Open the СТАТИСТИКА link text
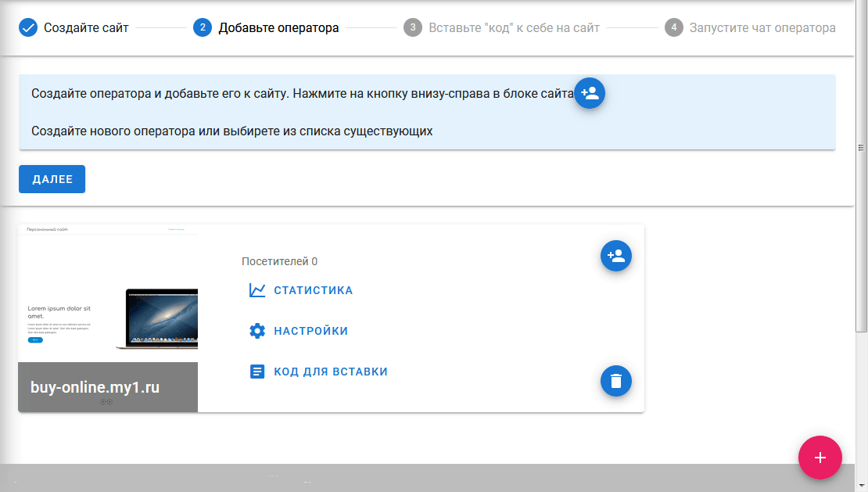Image resolution: width=868 pixels, height=492 pixels. click(x=313, y=290)
